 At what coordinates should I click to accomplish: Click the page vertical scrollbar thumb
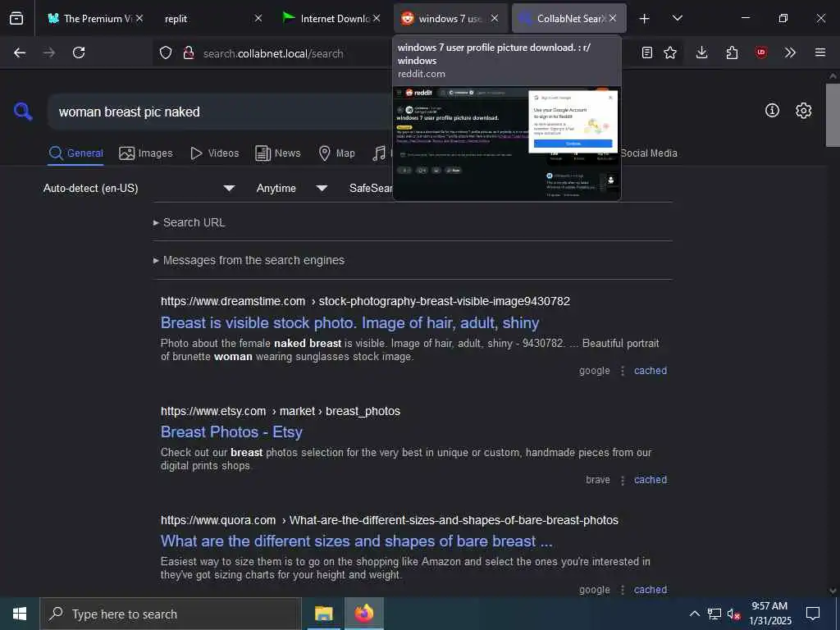(833, 115)
